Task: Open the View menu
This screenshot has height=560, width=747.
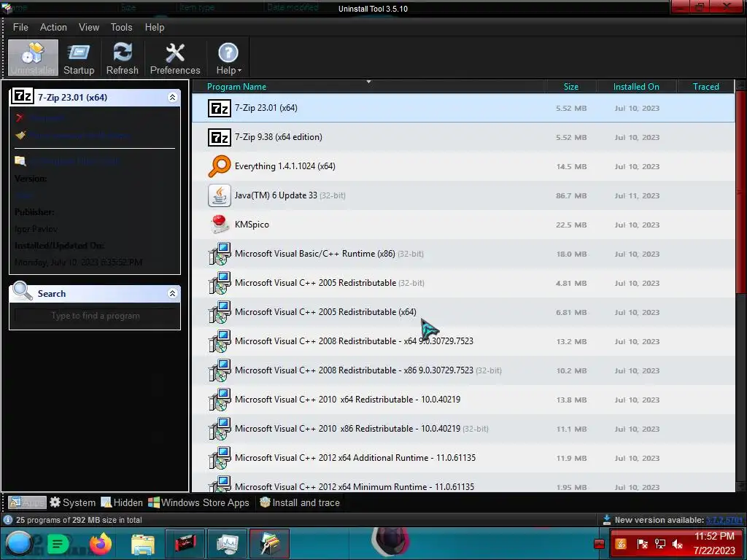Action: tap(88, 27)
